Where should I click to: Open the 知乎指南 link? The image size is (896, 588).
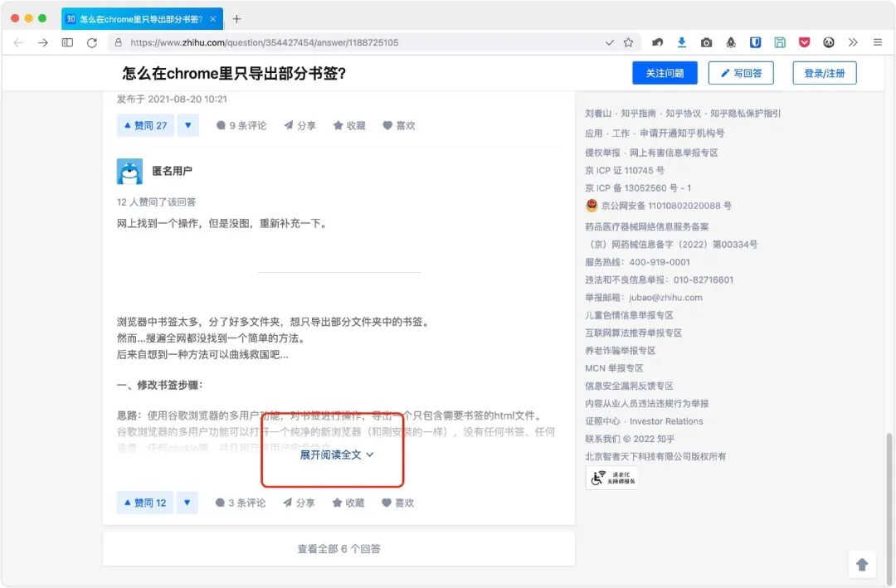tap(638, 114)
